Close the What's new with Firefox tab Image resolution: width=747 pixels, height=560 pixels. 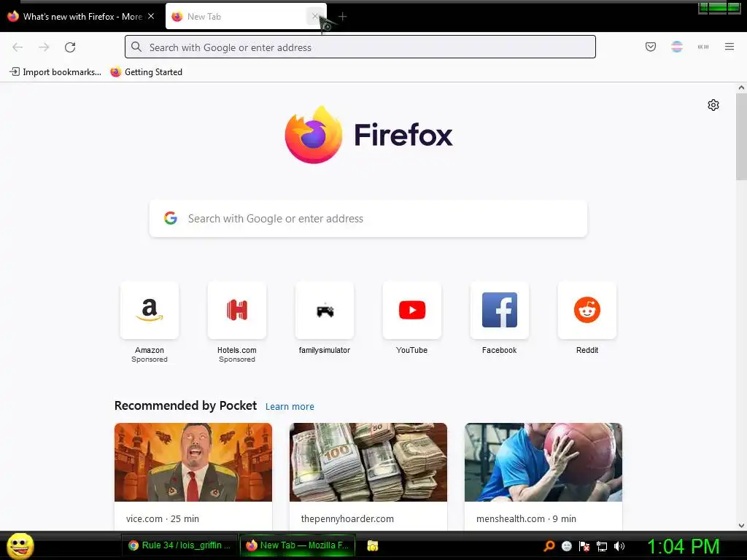pyautogui.click(x=151, y=16)
